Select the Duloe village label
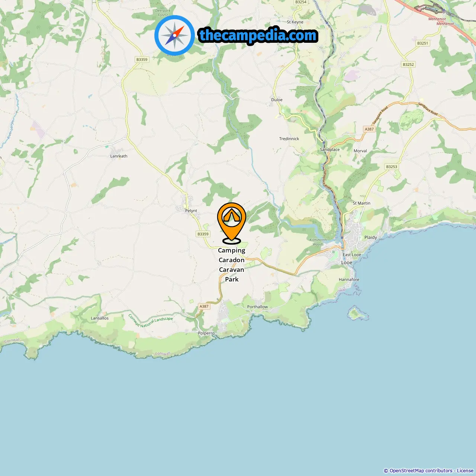Viewport: 476px width, 476px height. point(277,100)
